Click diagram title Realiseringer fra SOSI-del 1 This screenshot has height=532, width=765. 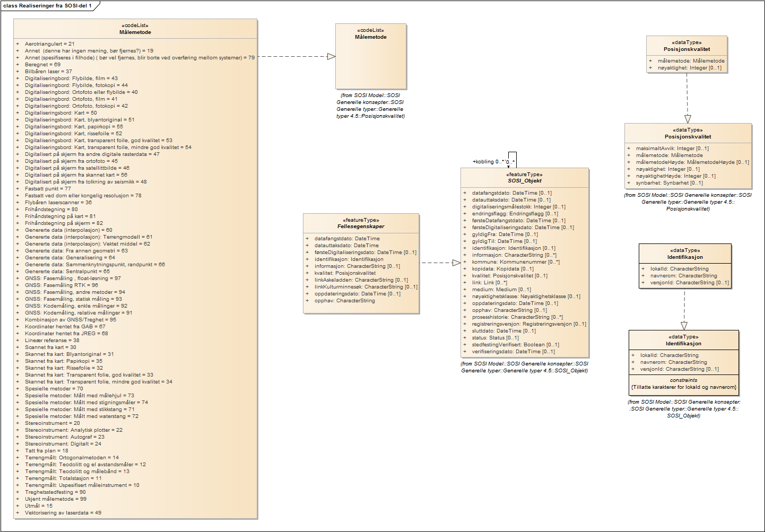click(x=48, y=6)
